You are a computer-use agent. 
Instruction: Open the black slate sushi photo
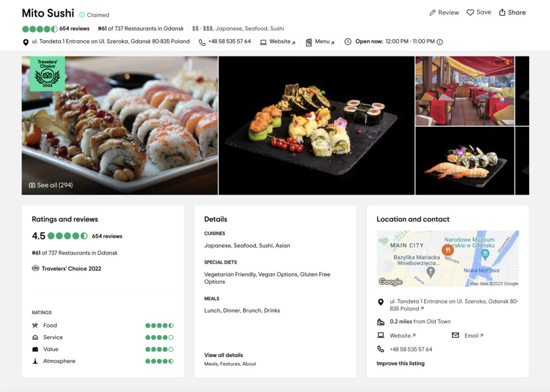point(316,126)
